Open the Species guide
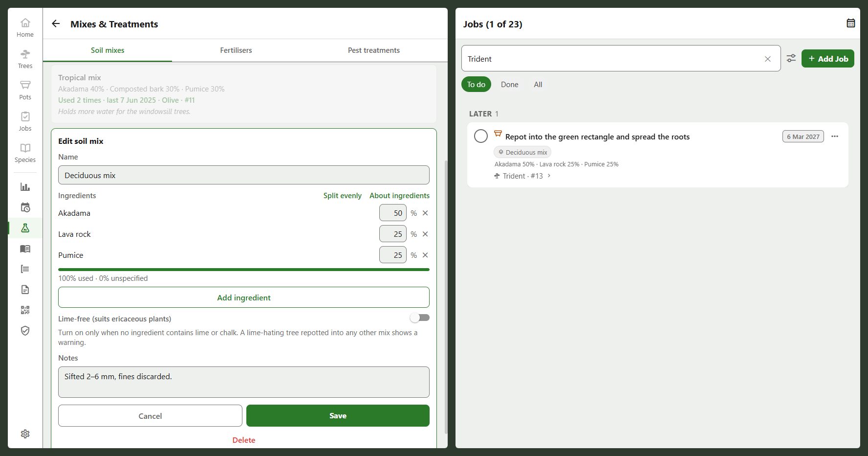 coord(25,153)
